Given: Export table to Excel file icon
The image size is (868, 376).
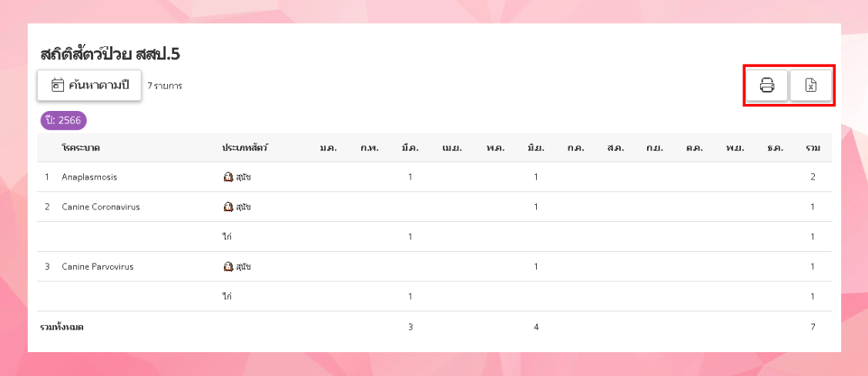Looking at the screenshot, I should tap(810, 86).
